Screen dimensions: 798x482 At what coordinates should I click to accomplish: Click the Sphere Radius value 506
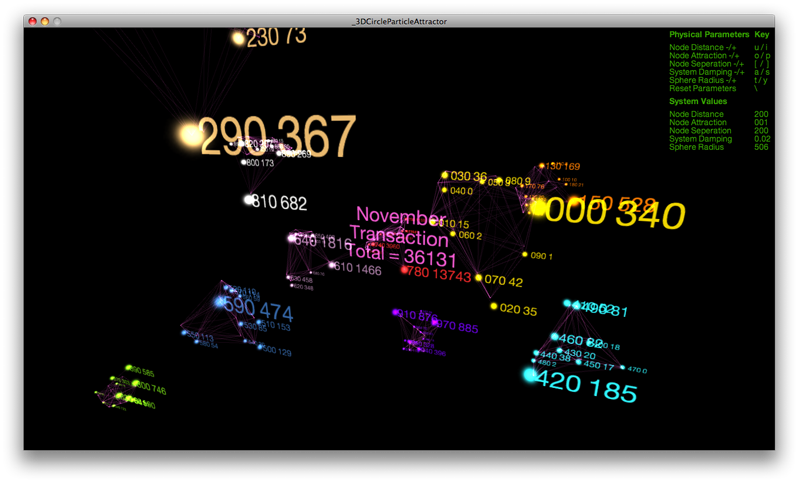point(761,146)
